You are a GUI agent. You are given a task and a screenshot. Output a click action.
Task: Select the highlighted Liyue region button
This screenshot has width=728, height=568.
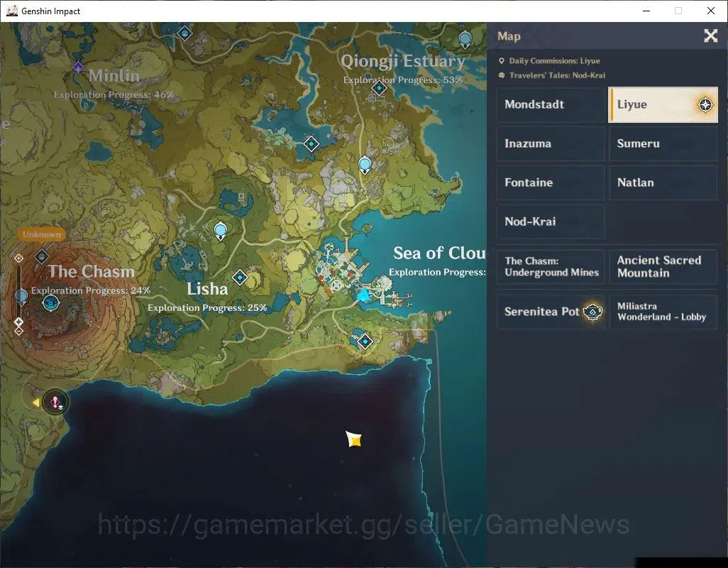click(x=663, y=104)
